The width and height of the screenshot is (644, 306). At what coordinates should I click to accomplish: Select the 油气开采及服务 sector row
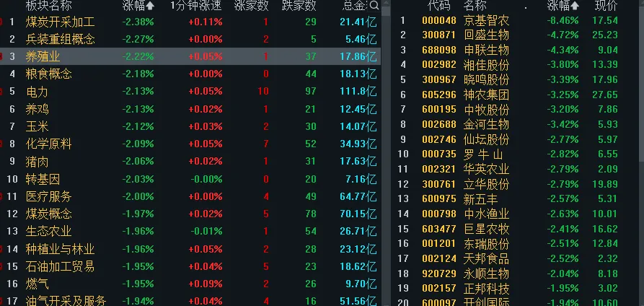pos(190,300)
